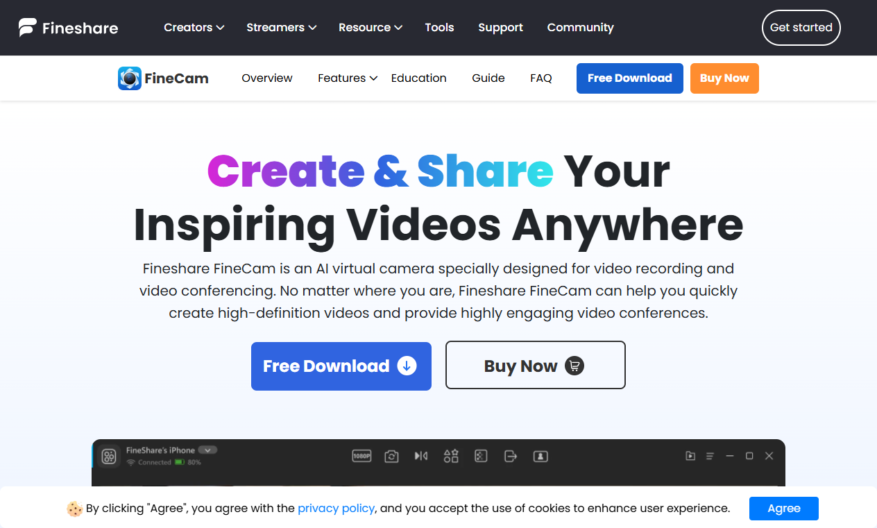Click the minimize icon in FineCam preview
877x528 pixels.
click(729, 456)
